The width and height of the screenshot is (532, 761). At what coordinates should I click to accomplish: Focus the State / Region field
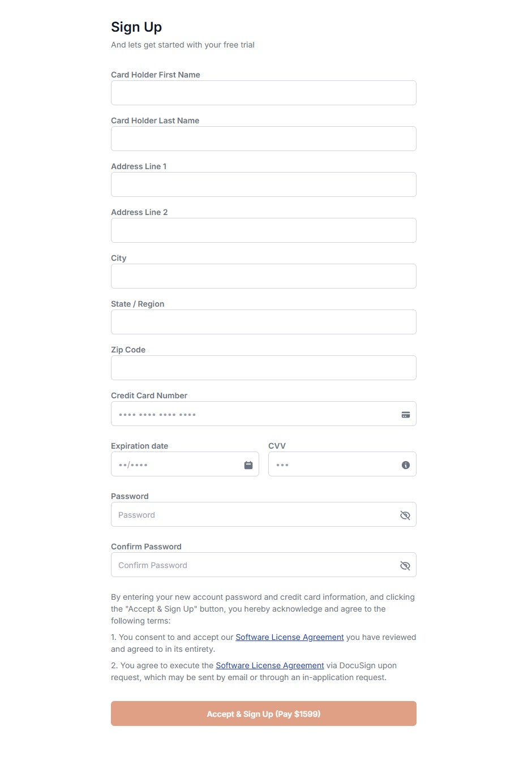click(x=264, y=322)
